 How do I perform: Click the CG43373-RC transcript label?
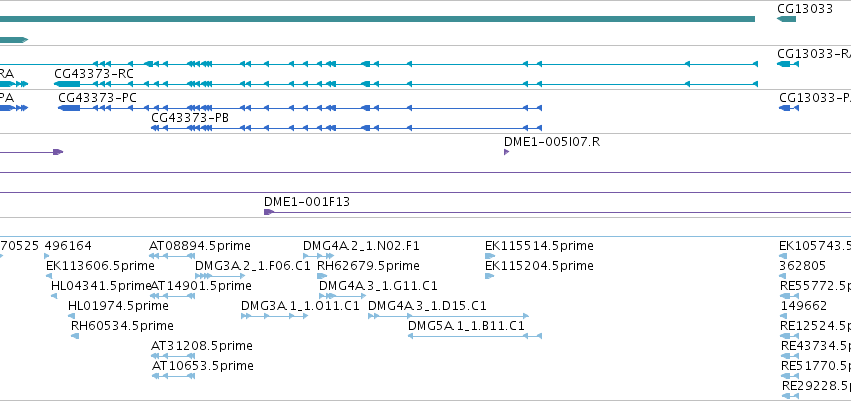coord(93,74)
